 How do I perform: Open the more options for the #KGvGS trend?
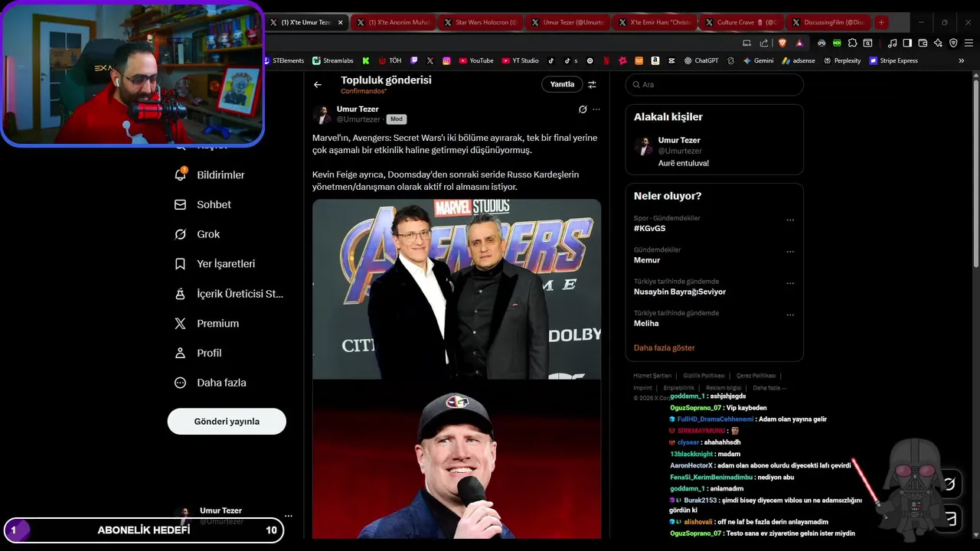pyautogui.click(x=790, y=220)
